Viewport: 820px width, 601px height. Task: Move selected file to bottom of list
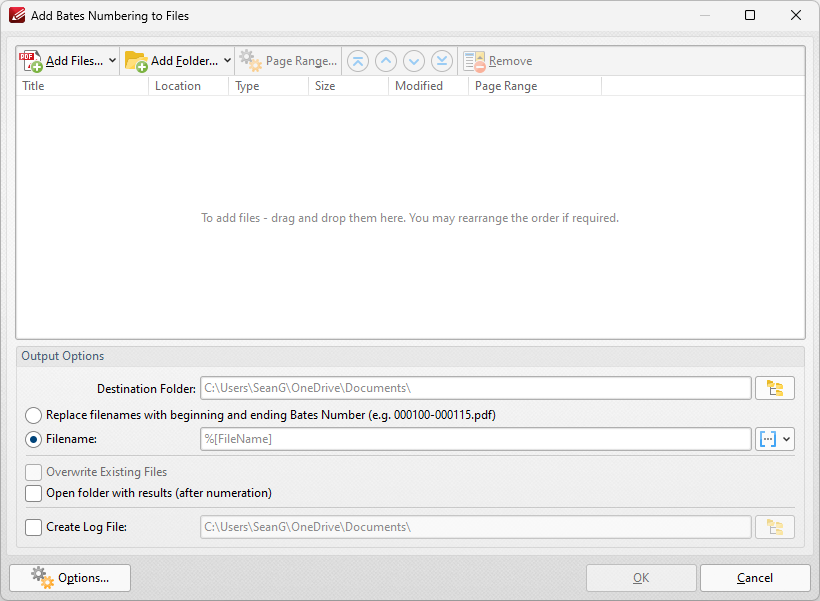[442, 61]
